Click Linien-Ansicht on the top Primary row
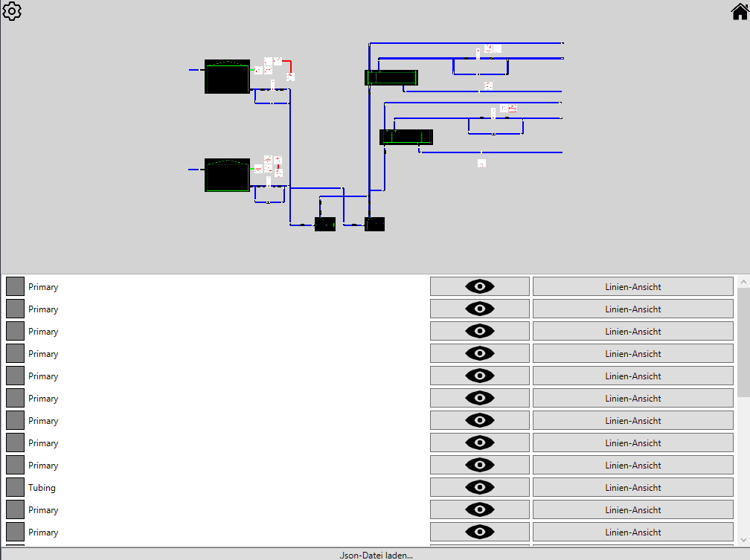Viewport: 750px width, 560px height. [632, 286]
